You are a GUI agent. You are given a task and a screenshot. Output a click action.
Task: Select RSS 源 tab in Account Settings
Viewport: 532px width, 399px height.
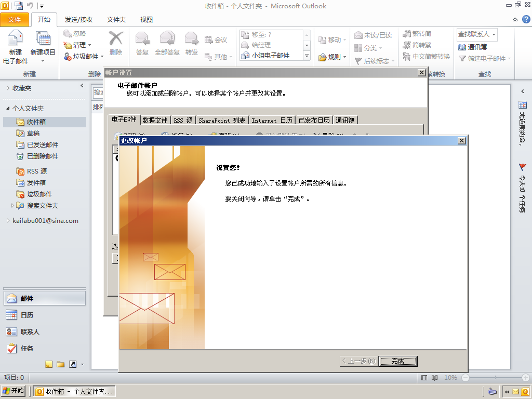click(183, 120)
